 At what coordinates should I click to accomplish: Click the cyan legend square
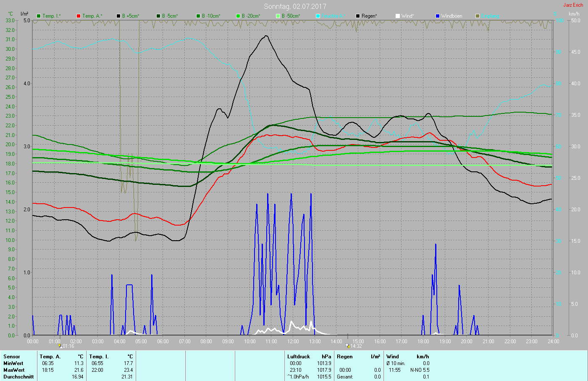318,16
